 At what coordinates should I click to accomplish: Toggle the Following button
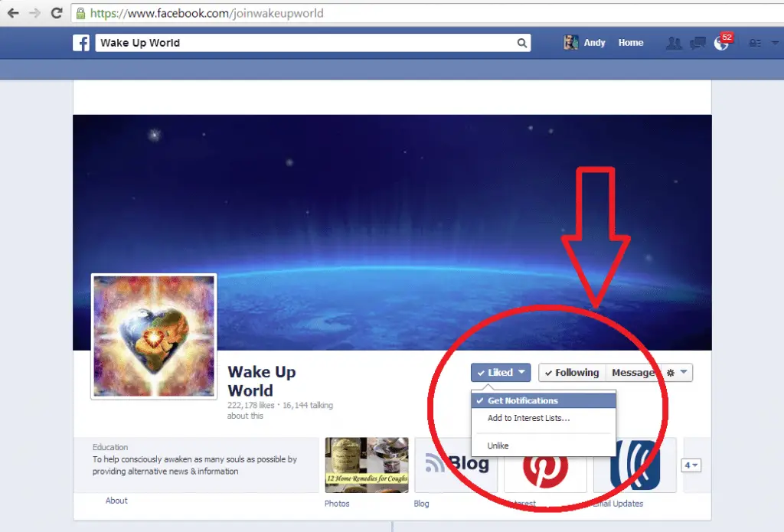click(x=572, y=373)
